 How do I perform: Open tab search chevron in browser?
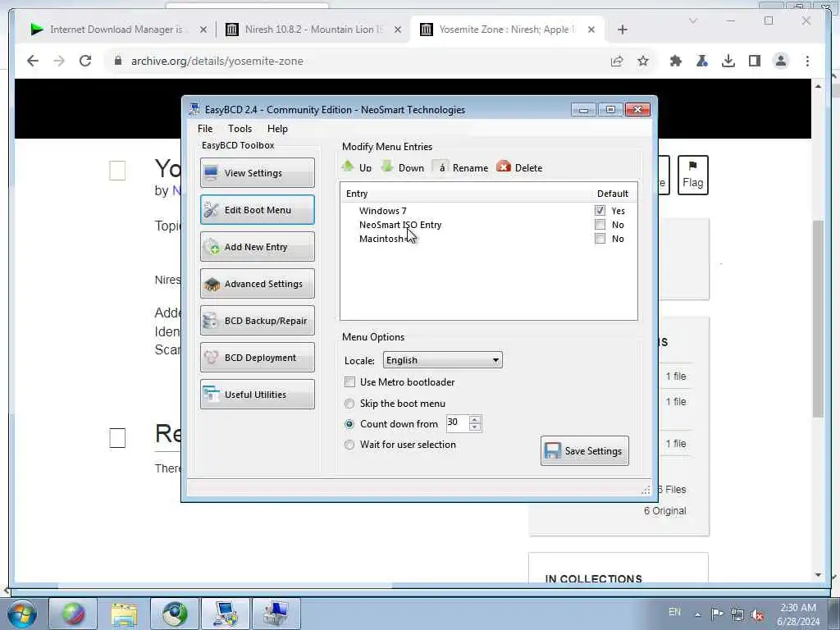[692, 21]
